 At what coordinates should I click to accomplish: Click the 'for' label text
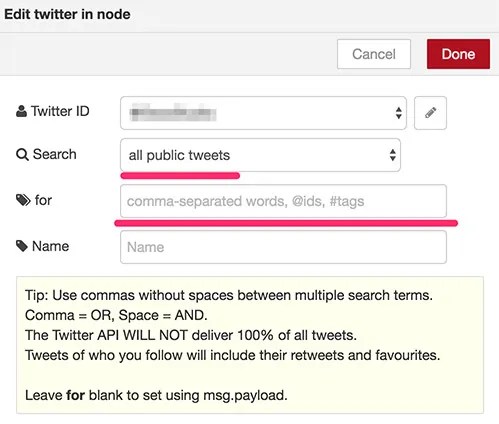click(x=43, y=200)
